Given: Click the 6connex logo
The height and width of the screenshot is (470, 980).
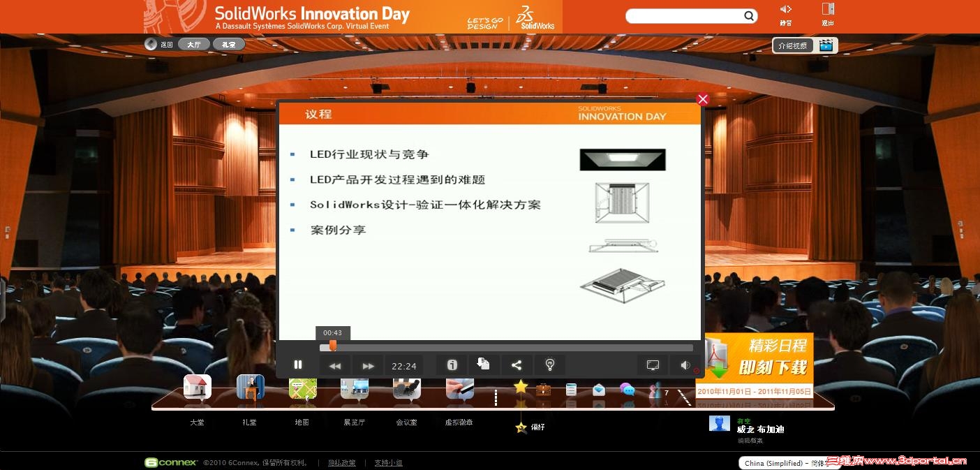Looking at the screenshot, I should [172, 462].
